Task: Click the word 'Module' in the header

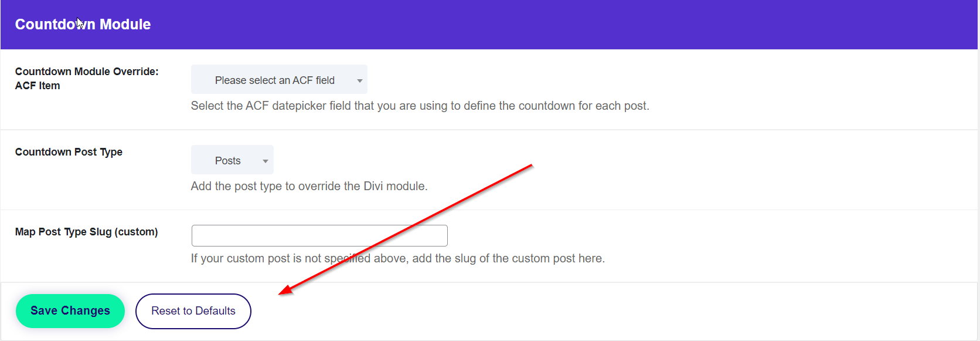Action: pos(125,24)
